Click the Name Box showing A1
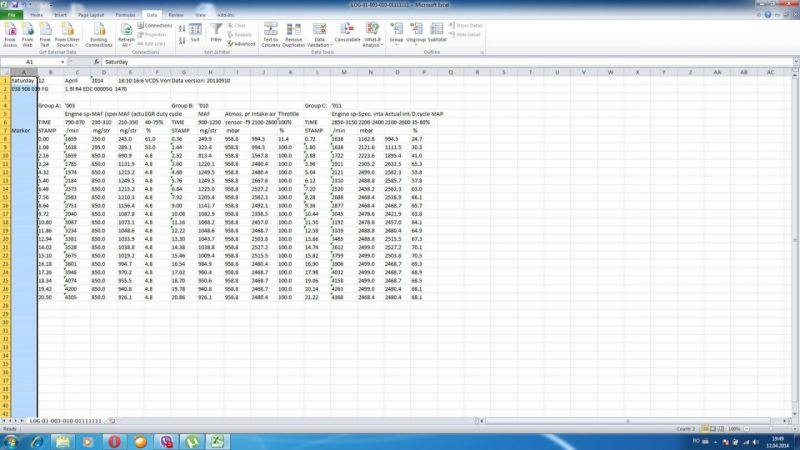 [30, 61]
